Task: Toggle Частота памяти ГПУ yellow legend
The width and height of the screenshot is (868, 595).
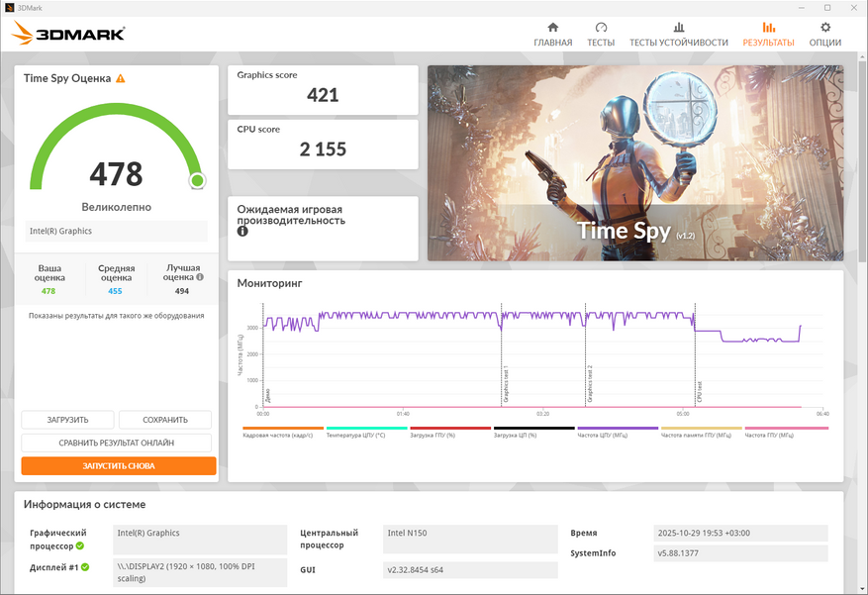Action: click(x=702, y=432)
